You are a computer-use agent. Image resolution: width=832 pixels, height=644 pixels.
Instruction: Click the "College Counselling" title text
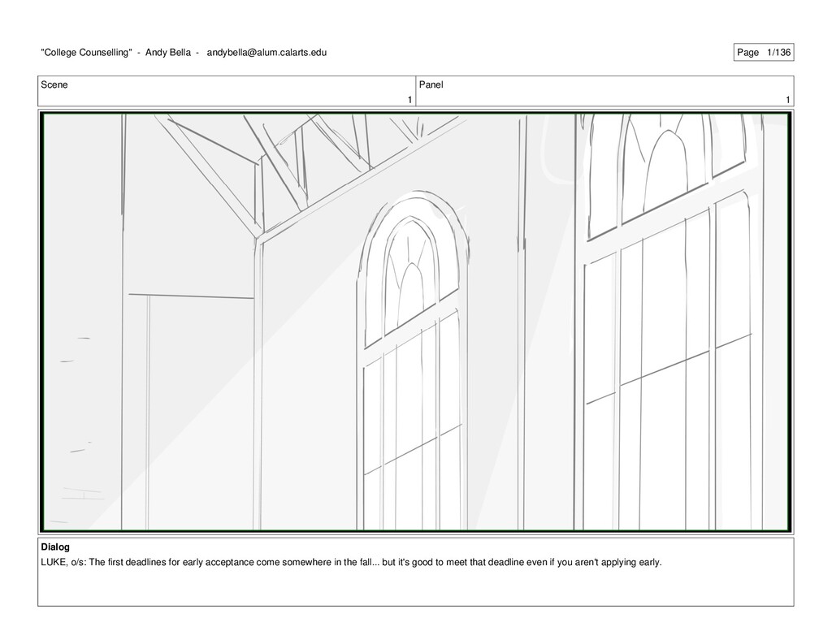point(86,53)
